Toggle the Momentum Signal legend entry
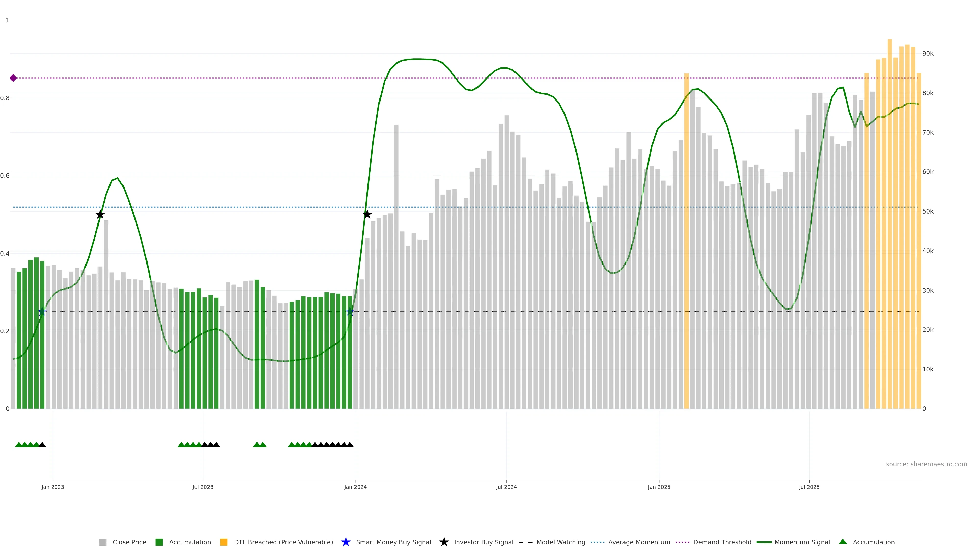The image size is (980, 551). pyautogui.click(x=802, y=542)
